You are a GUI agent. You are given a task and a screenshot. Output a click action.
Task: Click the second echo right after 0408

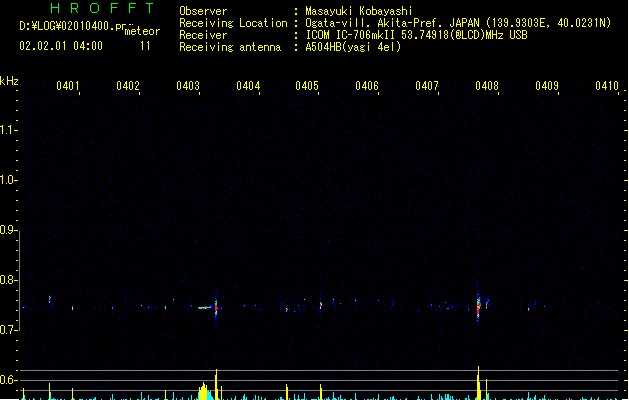tap(487, 303)
